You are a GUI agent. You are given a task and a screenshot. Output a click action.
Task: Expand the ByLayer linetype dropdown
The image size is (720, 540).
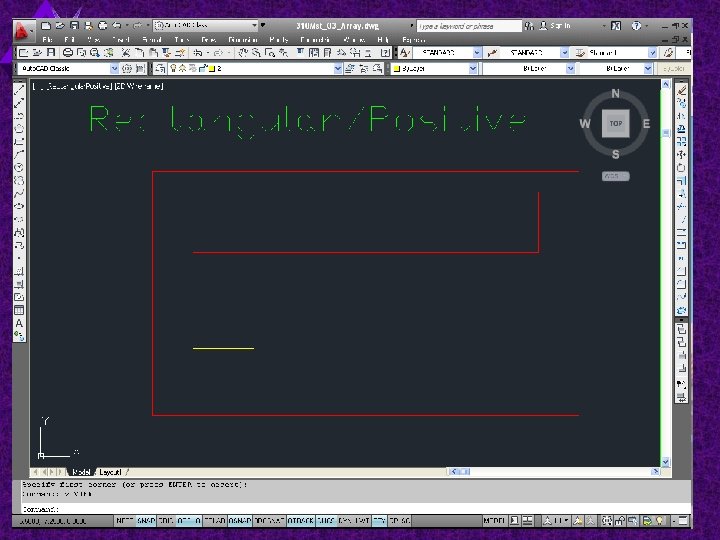(x=570, y=68)
